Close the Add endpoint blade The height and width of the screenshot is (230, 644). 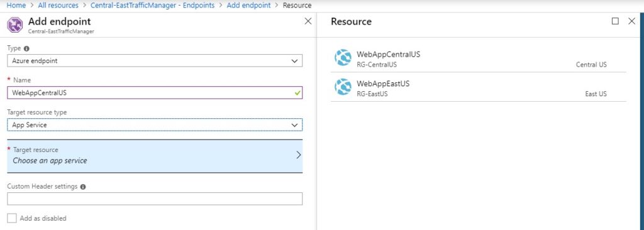[308, 21]
